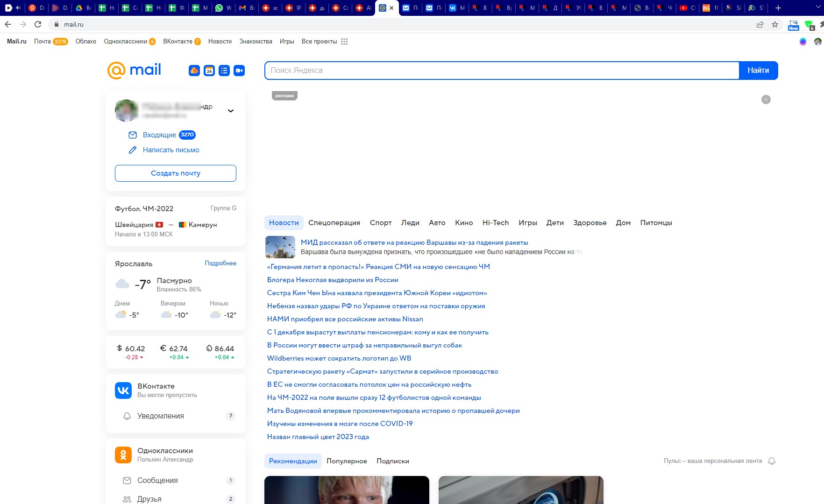Image resolution: width=824 pixels, height=504 pixels.
Task: Click the VK notifications bell icon
Action: tap(127, 416)
